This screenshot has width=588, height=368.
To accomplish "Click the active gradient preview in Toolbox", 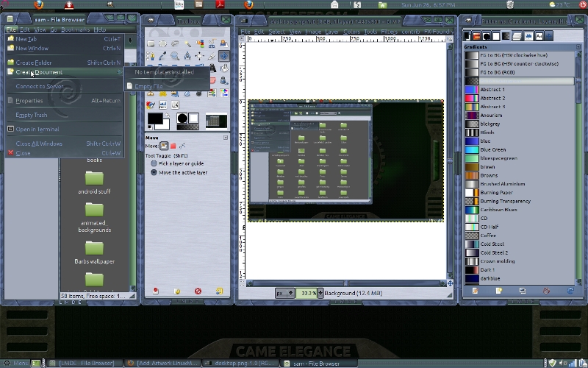I will pos(187,127).
